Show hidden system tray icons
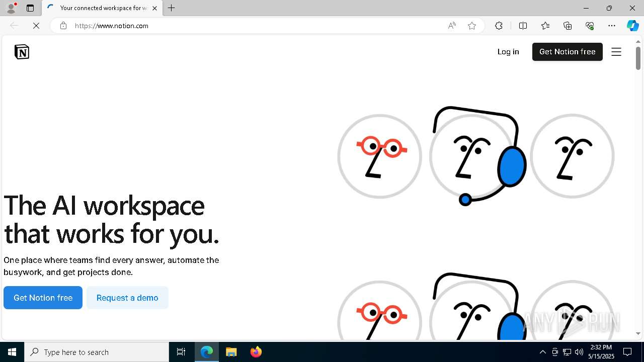 click(x=542, y=352)
